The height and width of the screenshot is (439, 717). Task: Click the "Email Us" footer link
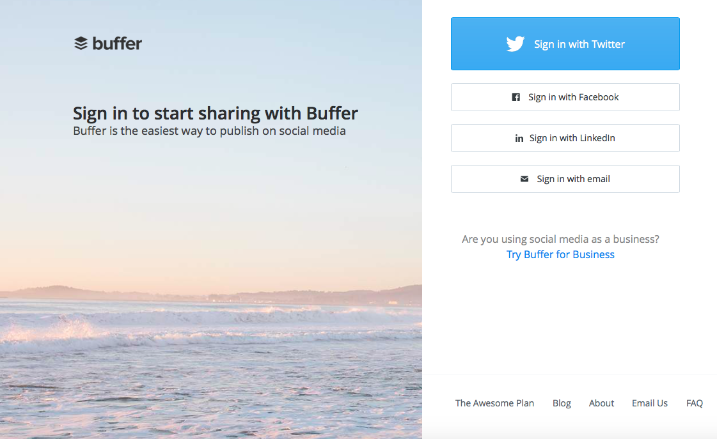(x=649, y=403)
